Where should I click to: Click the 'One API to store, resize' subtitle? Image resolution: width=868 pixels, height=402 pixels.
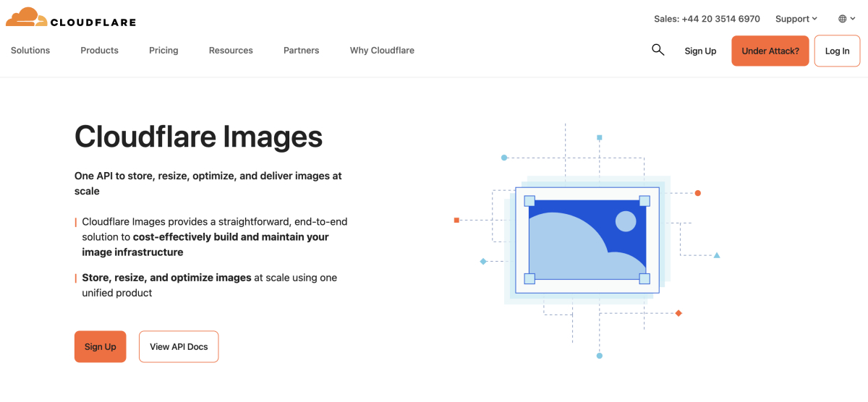point(208,184)
